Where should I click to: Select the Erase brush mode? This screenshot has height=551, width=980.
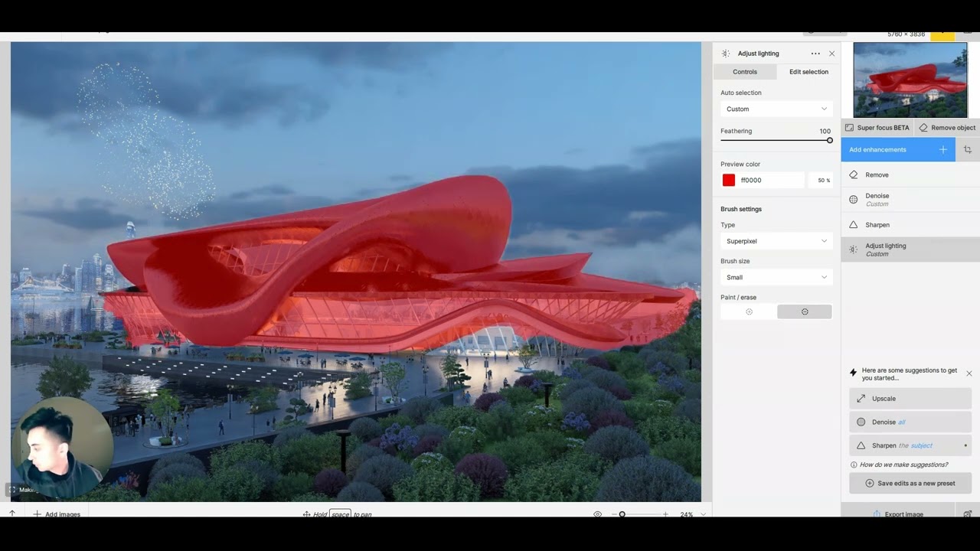[x=805, y=311]
